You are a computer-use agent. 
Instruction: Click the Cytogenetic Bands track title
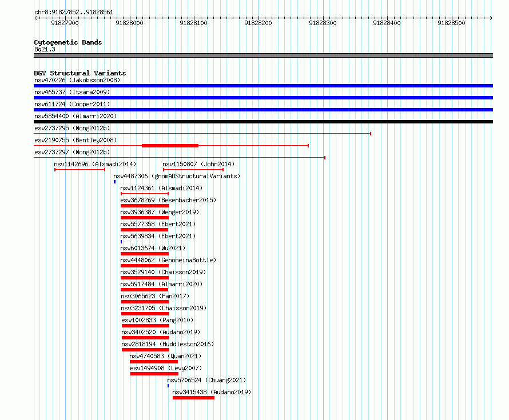point(68,42)
